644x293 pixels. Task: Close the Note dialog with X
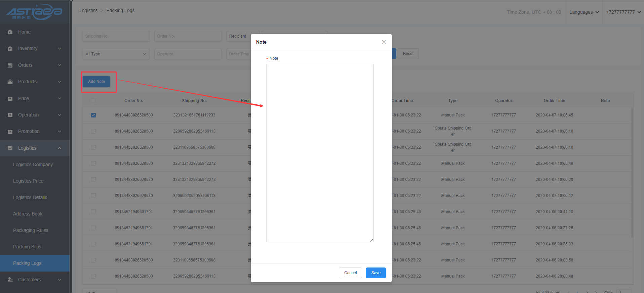pyautogui.click(x=384, y=42)
